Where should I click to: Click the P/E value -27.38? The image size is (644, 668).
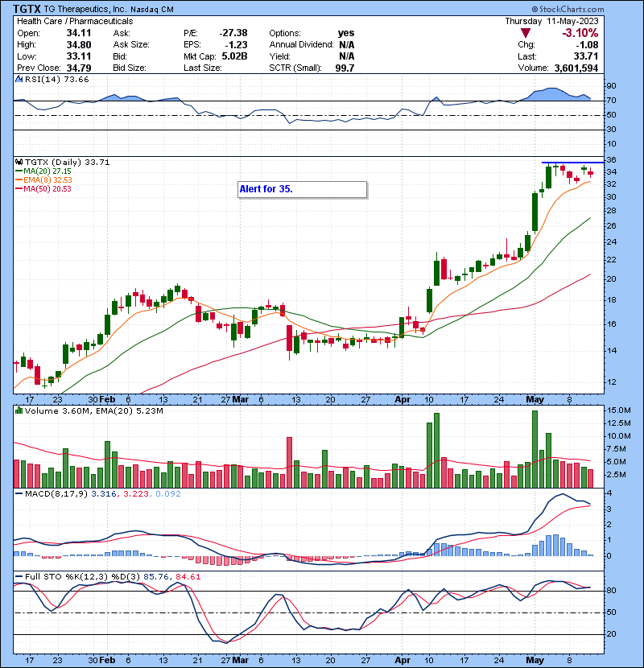(233, 33)
